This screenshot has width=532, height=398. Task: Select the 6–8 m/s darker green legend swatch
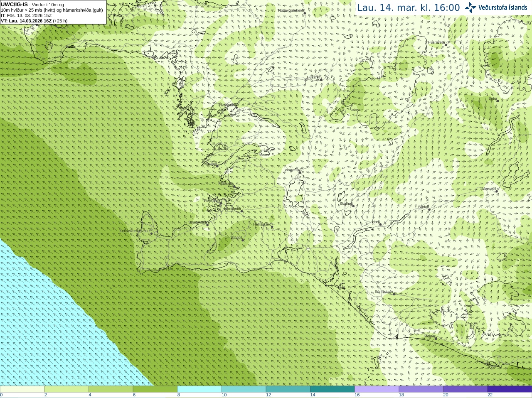[155, 389]
